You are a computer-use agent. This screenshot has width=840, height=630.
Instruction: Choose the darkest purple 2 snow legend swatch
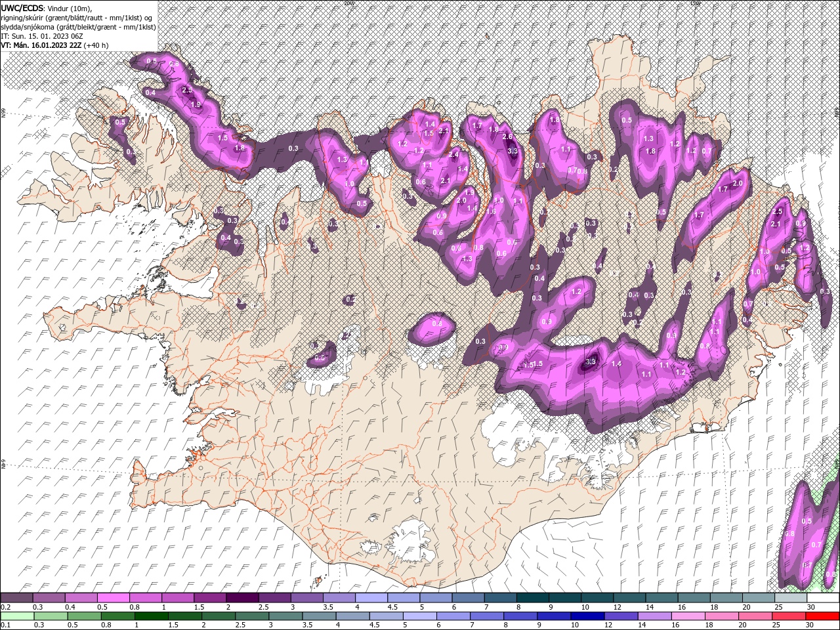pos(241,598)
